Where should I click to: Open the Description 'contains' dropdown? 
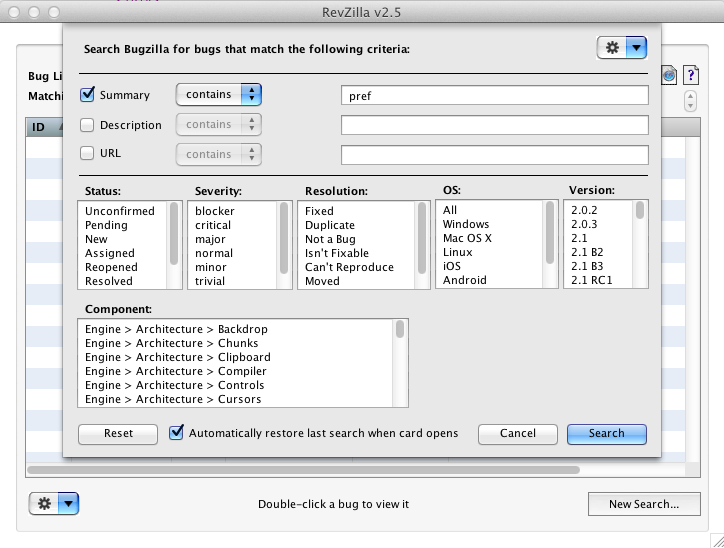pyautogui.click(x=218, y=125)
